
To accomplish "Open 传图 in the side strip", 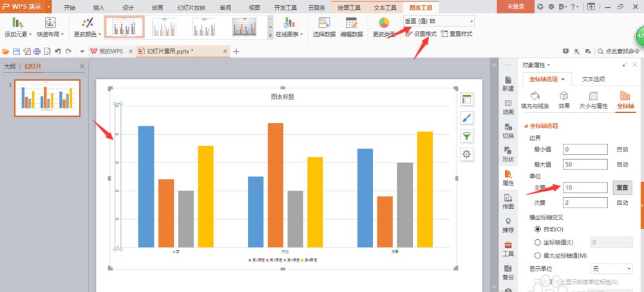I will (x=508, y=202).
